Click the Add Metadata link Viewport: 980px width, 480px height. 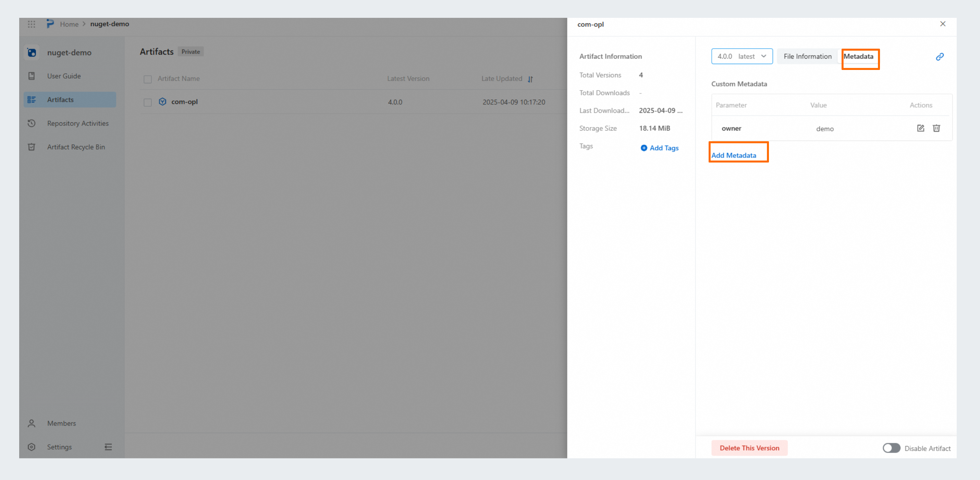[x=734, y=155]
